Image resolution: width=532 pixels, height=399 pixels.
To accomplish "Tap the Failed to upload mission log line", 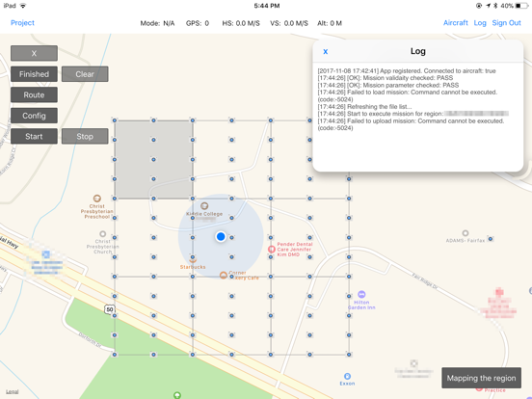I will pos(411,124).
